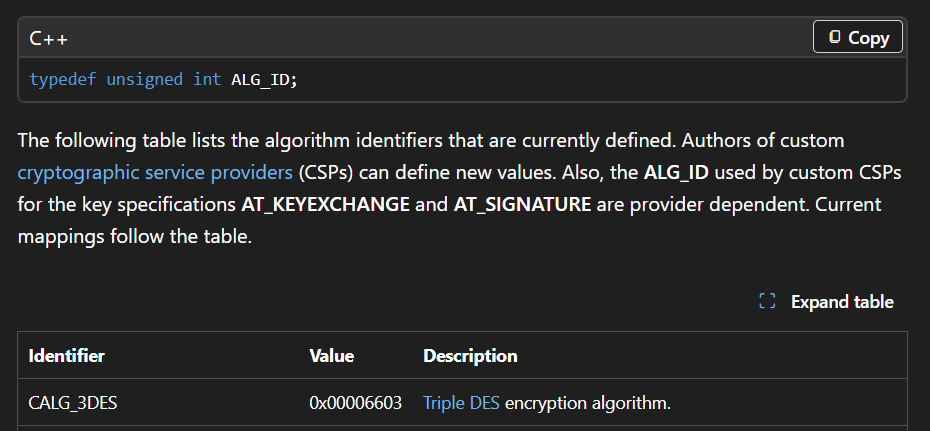Expand the algorithm identifiers table via its label
Image resolution: width=930 pixels, height=431 pixels.
pyautogui.click(x=842, y=302)
